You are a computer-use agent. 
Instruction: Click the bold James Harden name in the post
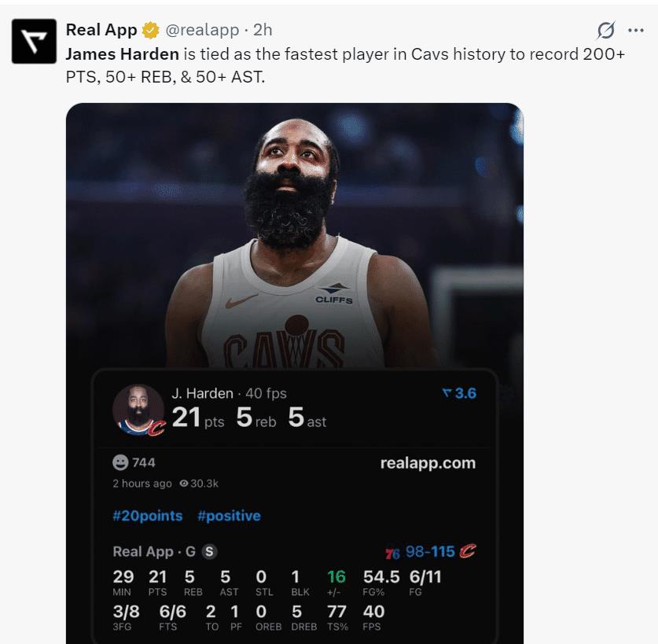tap(123, 54)
